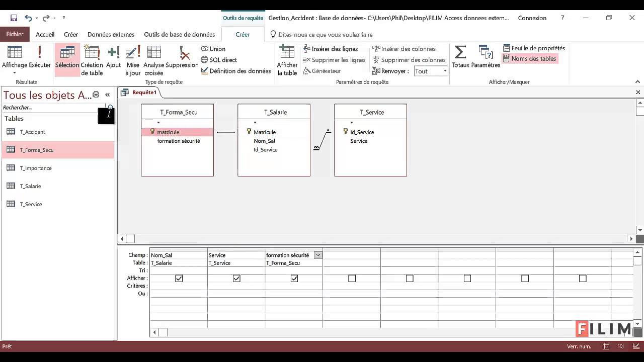
Task: Choose Analyse croisée query type
Action: pyautogui.click(x=154, y=60)
